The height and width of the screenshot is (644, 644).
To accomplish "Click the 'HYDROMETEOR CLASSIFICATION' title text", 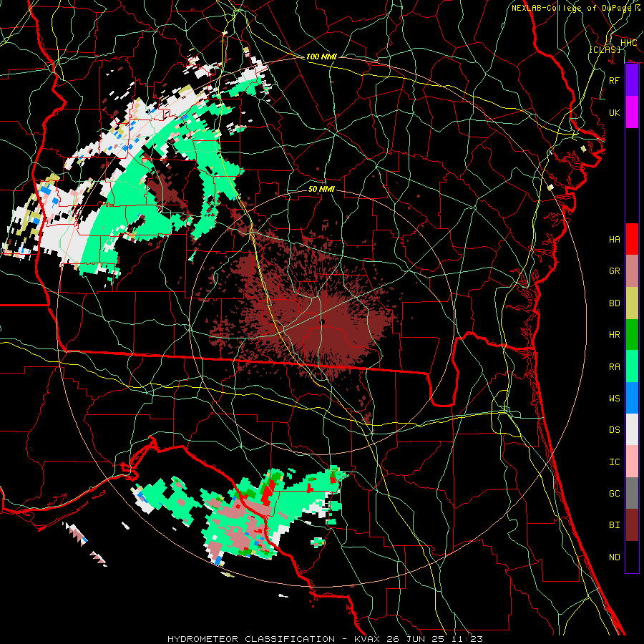I will click(x=251, y=639).
